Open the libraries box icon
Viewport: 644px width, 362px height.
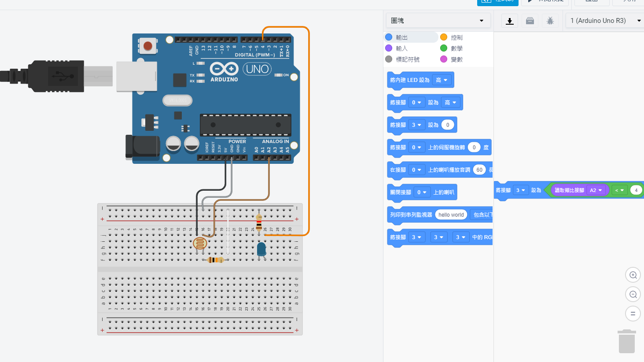(530, 21)
